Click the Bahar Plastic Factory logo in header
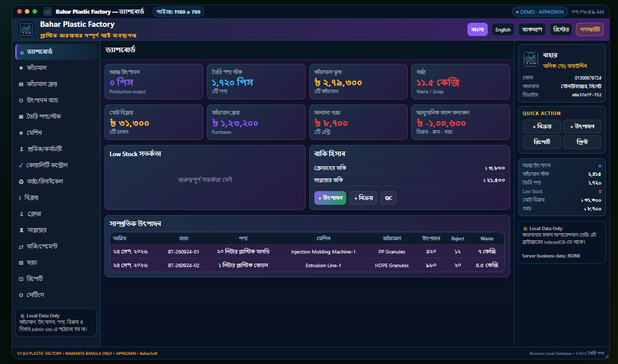This screenshot has height=364, width=618. (x=26, y=29)
